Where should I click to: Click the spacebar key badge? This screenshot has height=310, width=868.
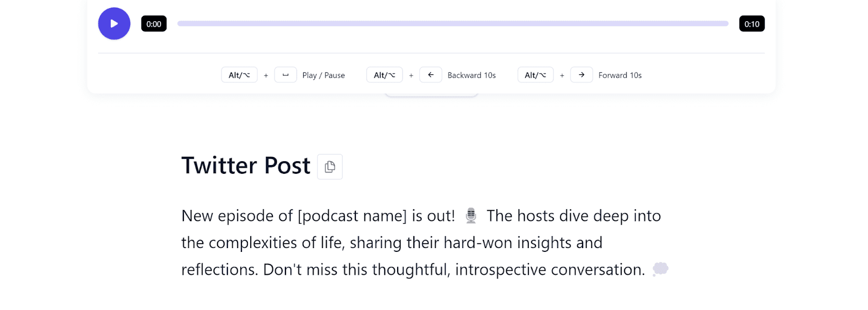point(285,75)
